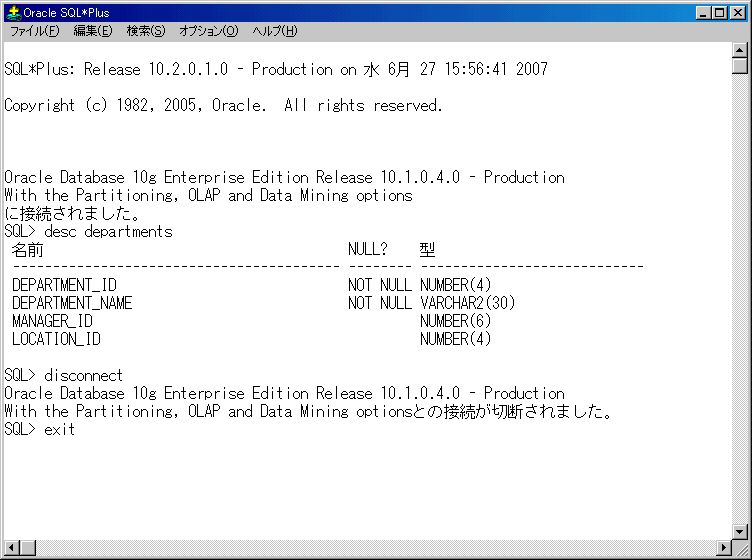Minimize the SQL*Plus window
Screen dimensions: 752x560
703,13
